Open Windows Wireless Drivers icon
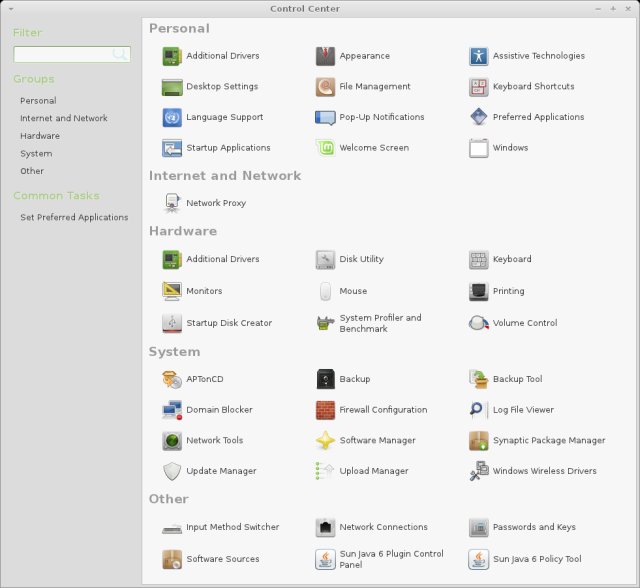Image resolution: width=640 pixels, height=588 pixels. point(478,471)
